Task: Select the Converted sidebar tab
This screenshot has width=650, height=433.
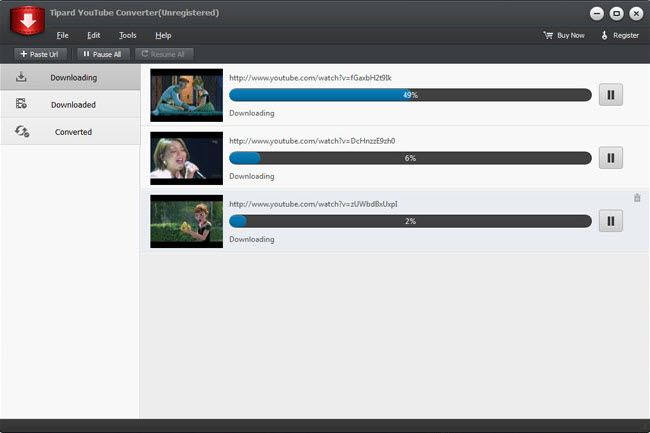Action: [70, 132]
